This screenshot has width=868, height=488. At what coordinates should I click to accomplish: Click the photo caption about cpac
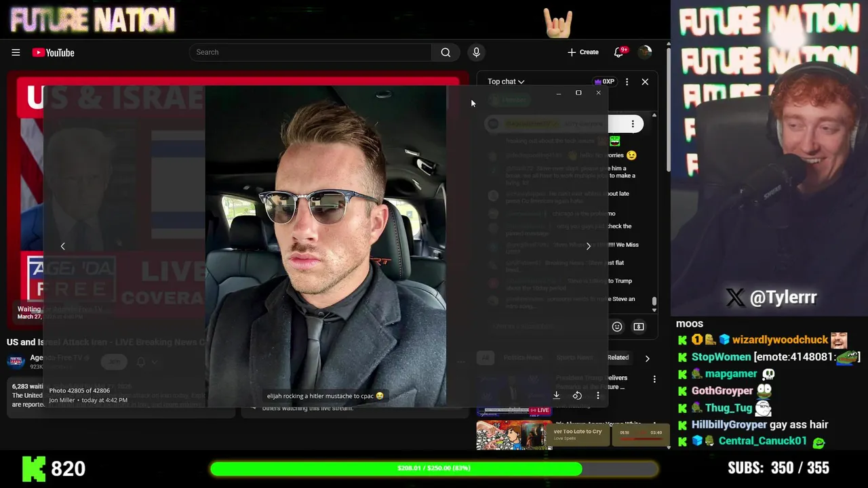325,396
